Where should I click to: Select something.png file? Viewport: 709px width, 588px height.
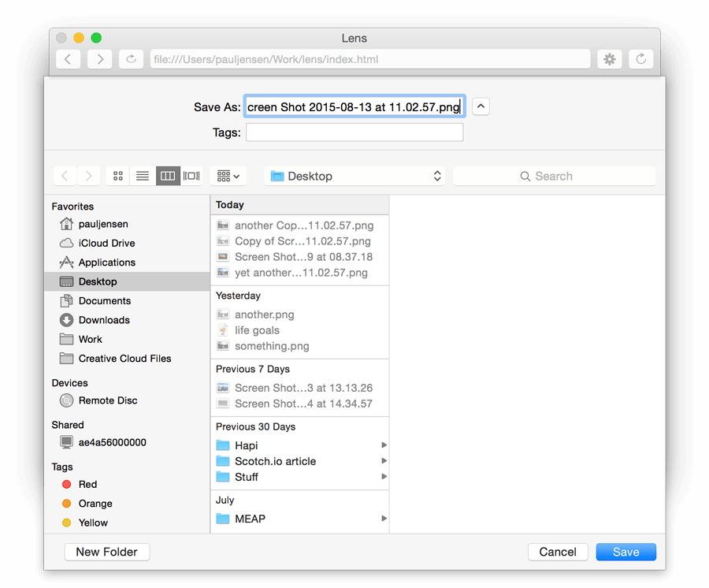(300, 346)
